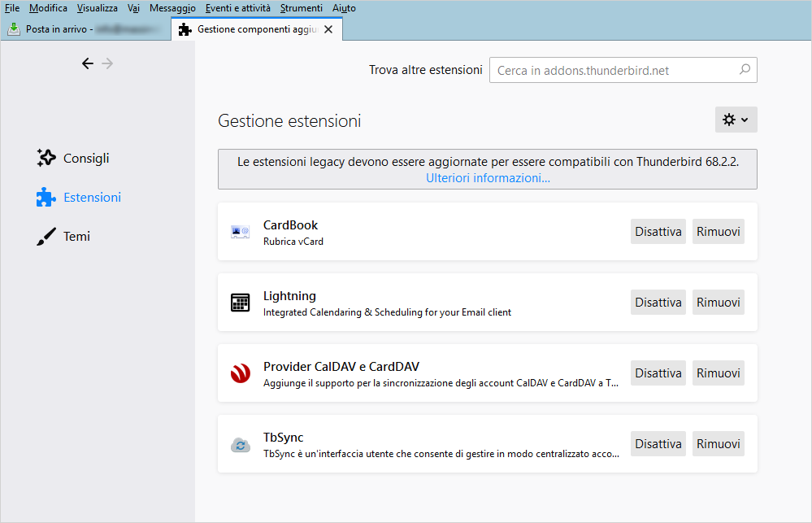The height and width of the screenshot is (523, 812).
Task: Click the Lightning calendar icon
Action: (x=241, y=303)
